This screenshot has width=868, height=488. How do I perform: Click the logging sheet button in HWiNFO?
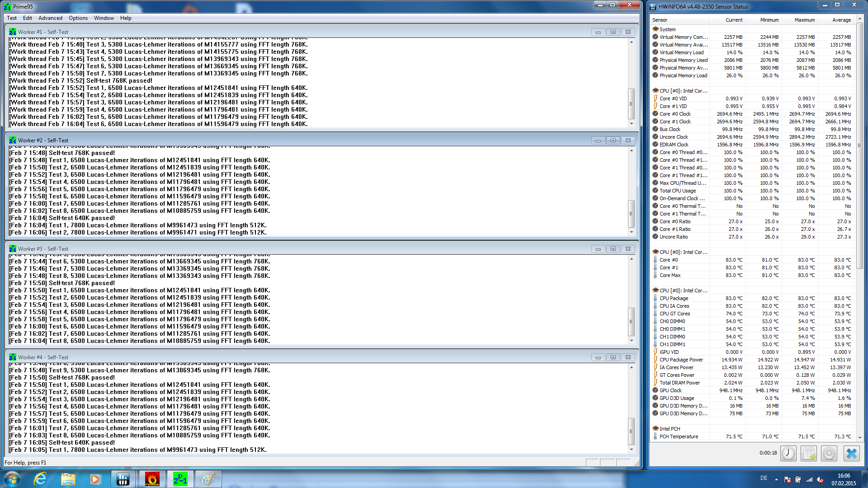809,453
